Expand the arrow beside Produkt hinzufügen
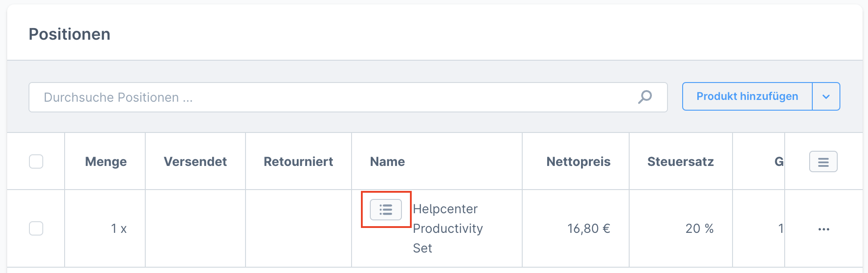The width and height of the screenshot is (868, 273). point(826,96)
